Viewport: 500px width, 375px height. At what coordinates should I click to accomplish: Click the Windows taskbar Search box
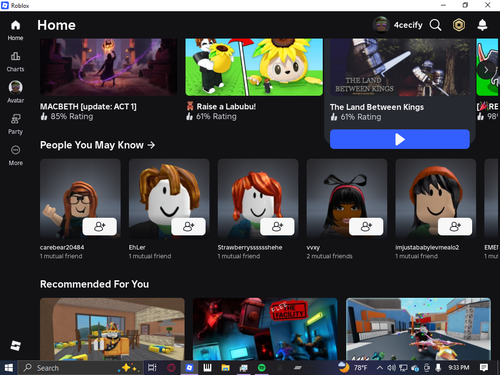point(80,368)
